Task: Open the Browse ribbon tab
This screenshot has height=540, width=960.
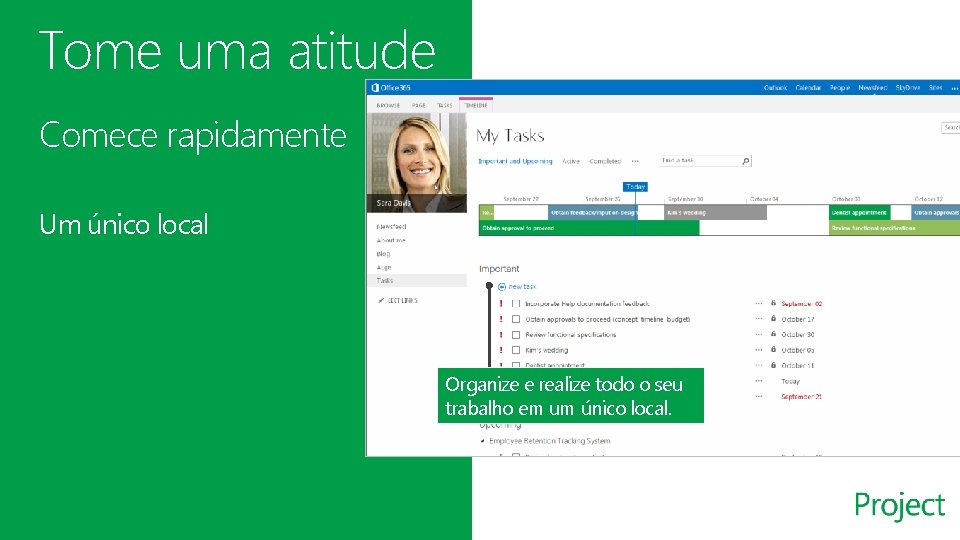Action: point(388,105)
